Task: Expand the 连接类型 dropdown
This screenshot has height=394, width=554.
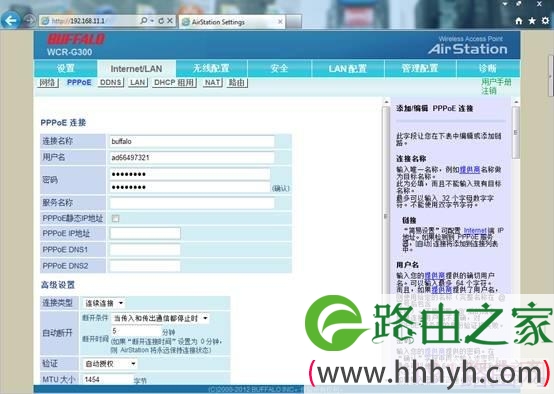Action: pyautogui.click(x=104, y=303)
